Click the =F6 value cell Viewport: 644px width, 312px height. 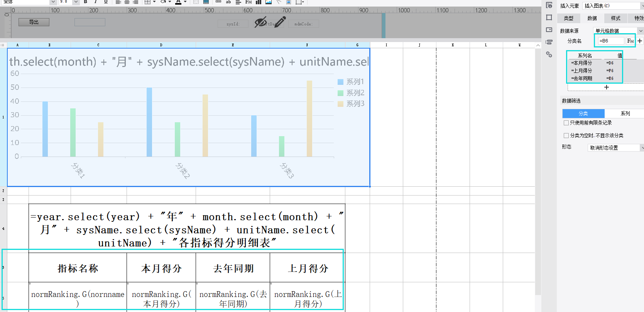click(610, 71)
